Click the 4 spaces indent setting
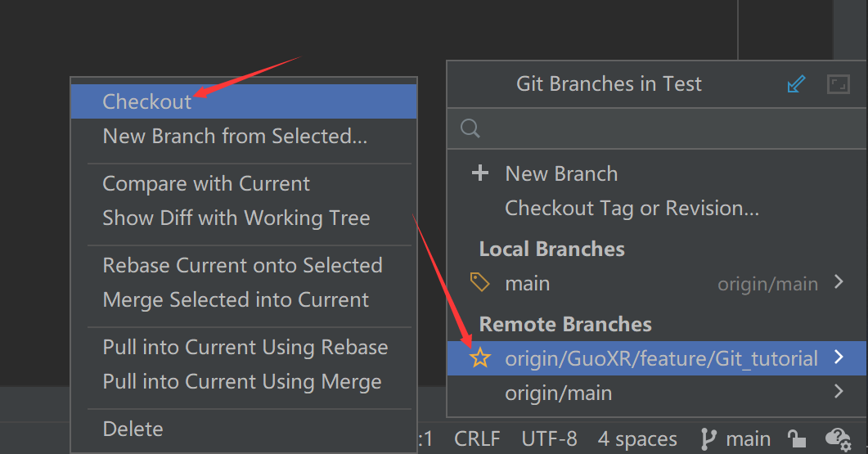Screen dimensions: 868x454 [x=637, y=438]
